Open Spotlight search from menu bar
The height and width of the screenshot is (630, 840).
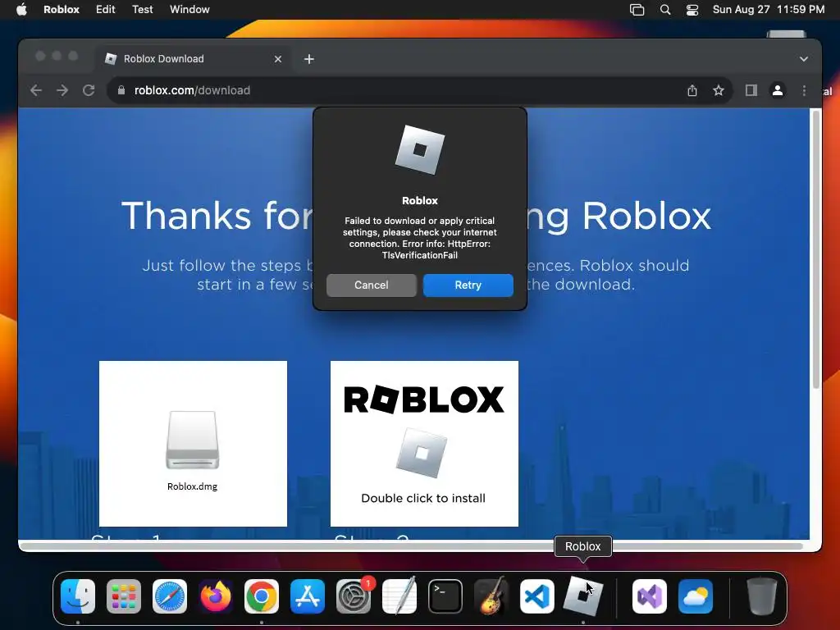pyautogui.click(x=664, y=10)
